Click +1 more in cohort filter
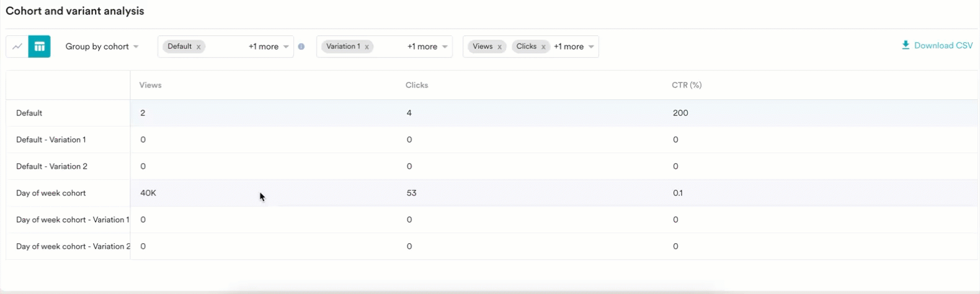The image size is (980, 294). pyautogui.click(x=264, y=47)
